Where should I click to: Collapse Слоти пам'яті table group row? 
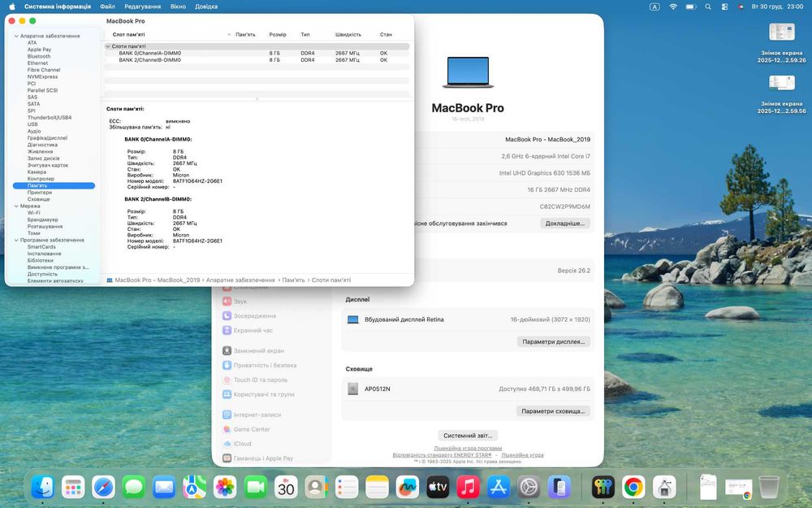108,46
